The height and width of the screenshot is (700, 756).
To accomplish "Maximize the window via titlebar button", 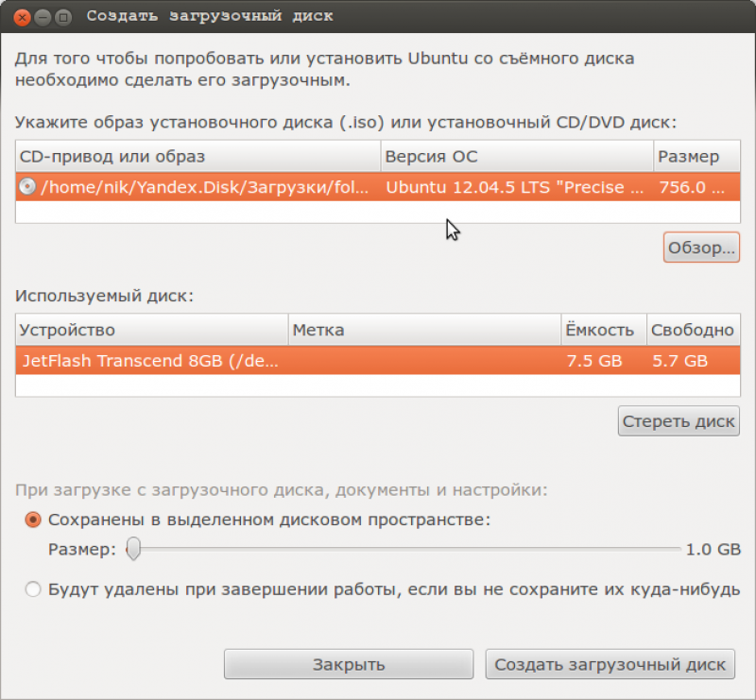I will click(63, 17).
